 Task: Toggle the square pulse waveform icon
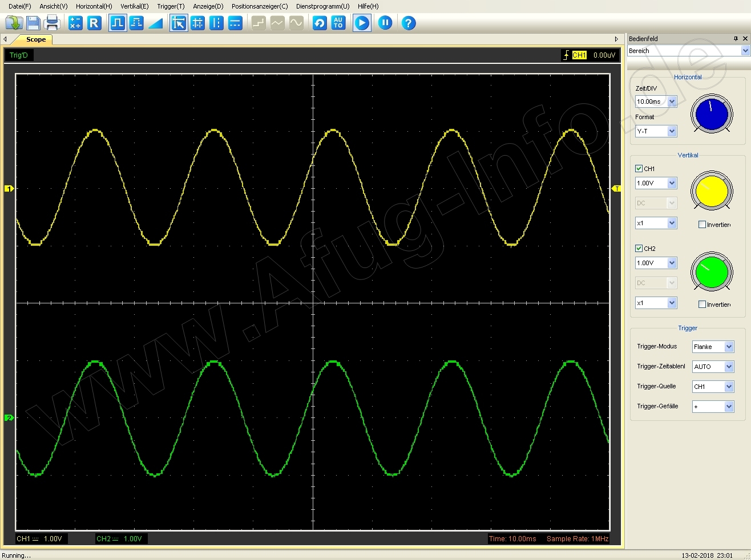point(118,23)
